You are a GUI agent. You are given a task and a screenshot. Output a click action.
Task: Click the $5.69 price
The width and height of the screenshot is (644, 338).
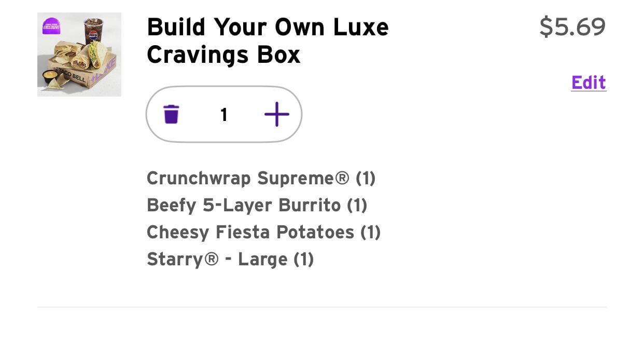point(572,26)
